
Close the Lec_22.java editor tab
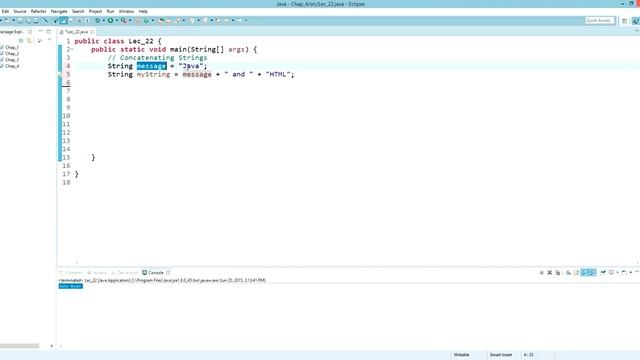click(92, 32)
